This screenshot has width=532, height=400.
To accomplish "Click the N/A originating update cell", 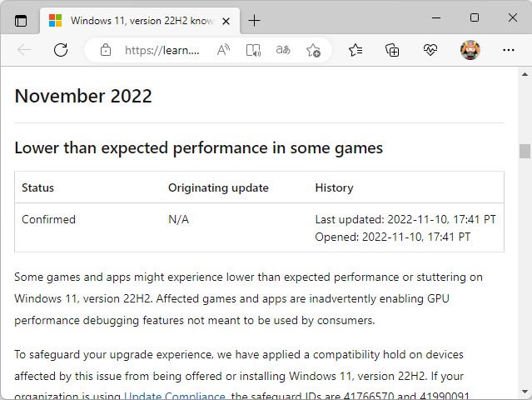I will click(x=178, y=219).
